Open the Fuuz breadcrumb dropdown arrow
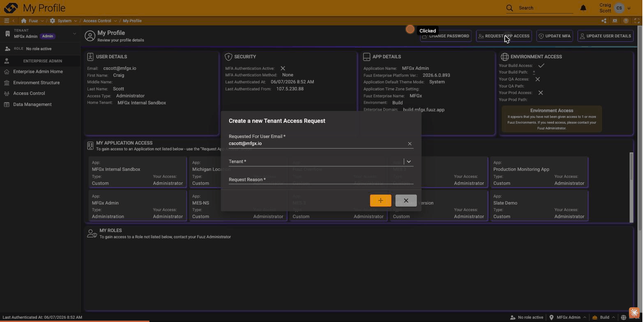Image resolution: width=644 pixels, height=322 pixels. tap(42, 21)
